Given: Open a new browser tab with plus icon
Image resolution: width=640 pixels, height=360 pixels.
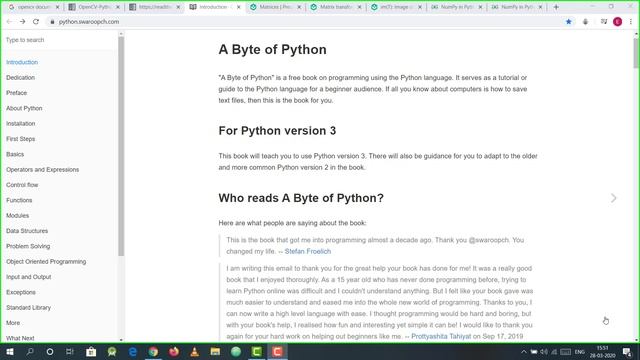Looking at the screenshot, I should 556,7.
